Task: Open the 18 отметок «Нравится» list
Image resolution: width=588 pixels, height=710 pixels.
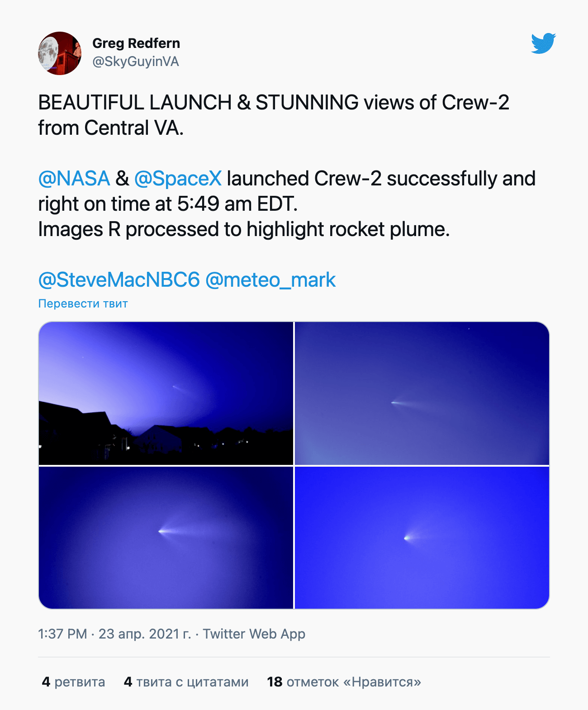Action: click(x=344, y=682)
